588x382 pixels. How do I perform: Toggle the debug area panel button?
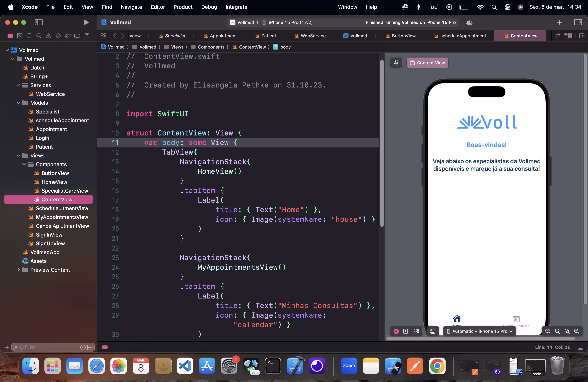pyautogui.click(x=580, y=347)
